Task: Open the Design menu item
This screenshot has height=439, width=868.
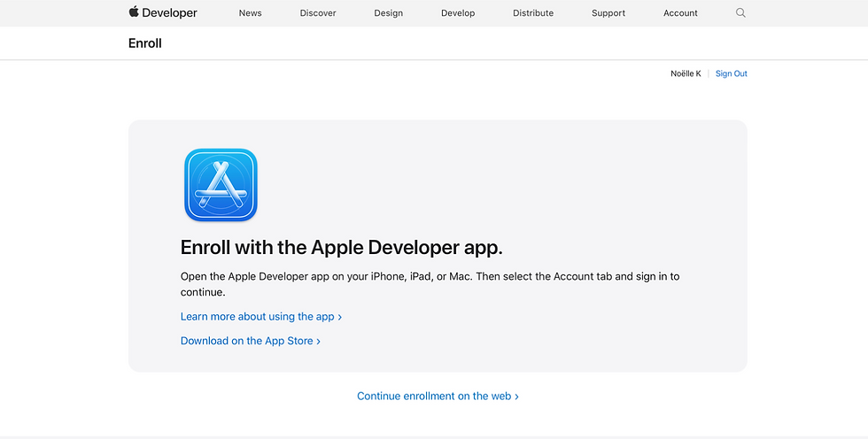Action: [x=388, y=12]
